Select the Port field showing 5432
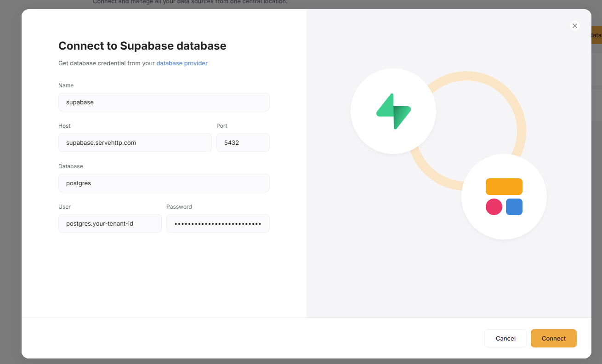Image resolution: width=602 pixels, height=364 pixels. pos(243,142)
